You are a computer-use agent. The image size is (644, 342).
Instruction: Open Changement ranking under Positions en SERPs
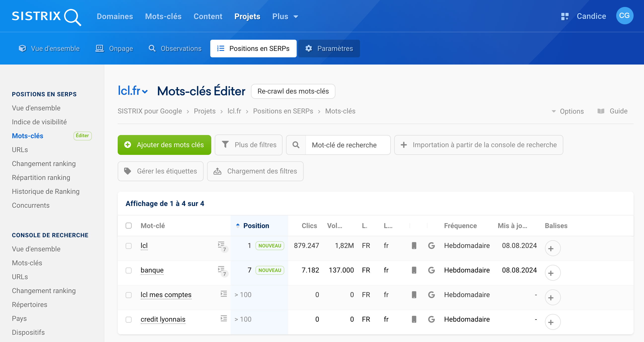coord(44,164)
